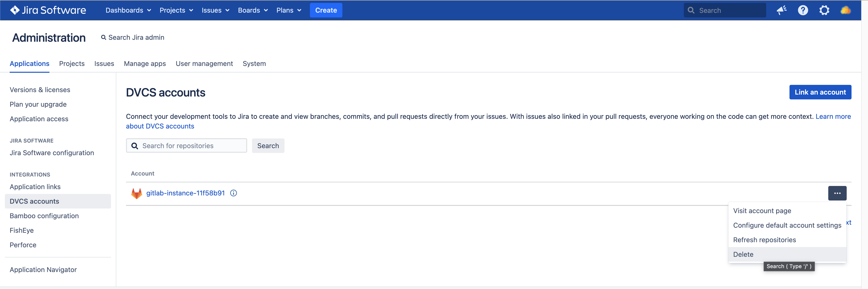
Task: Expand the Dashboards dropdown
Action: [128, 10]
